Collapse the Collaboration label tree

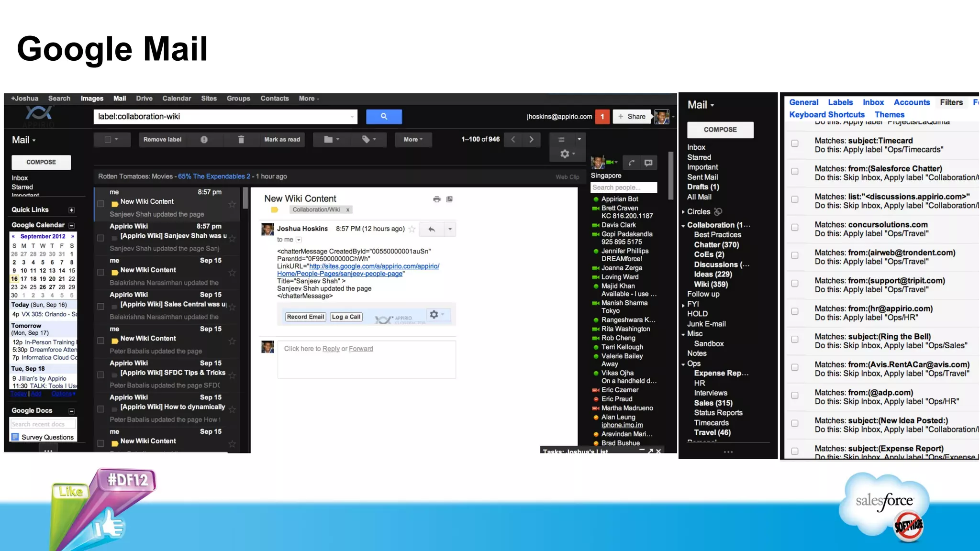coord(683,225)
